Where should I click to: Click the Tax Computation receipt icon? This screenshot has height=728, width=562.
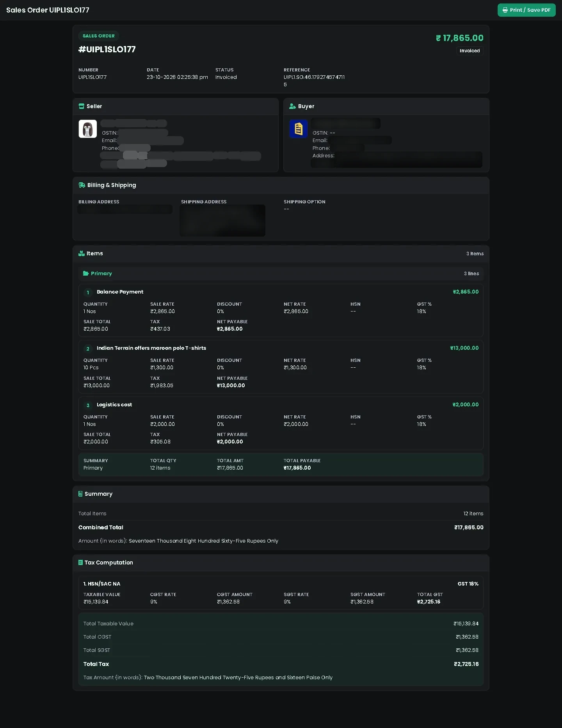point(80,562)
